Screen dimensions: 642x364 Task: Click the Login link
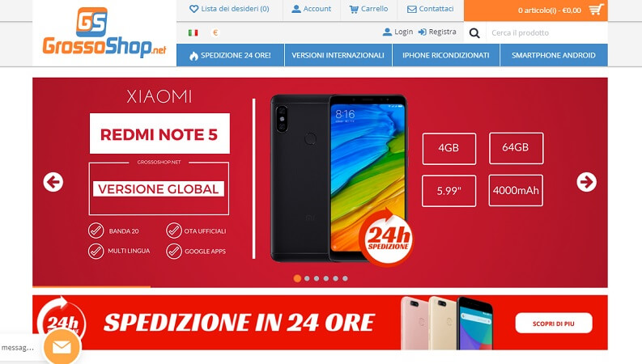coord(398,32)
